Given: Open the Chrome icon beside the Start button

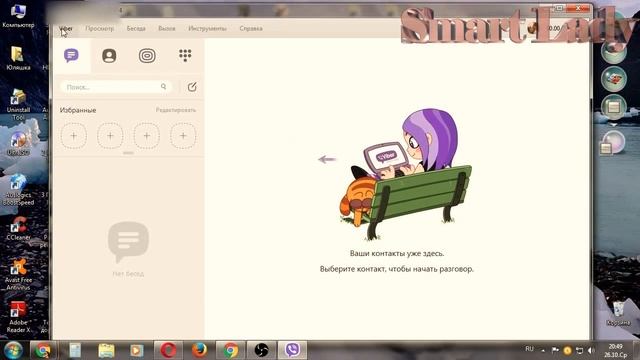Looking at the screenshot, I should [43, 350].
